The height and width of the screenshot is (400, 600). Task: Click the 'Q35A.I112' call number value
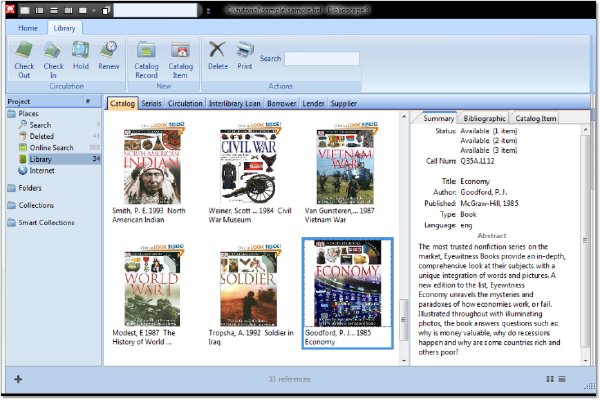(477, 161)
